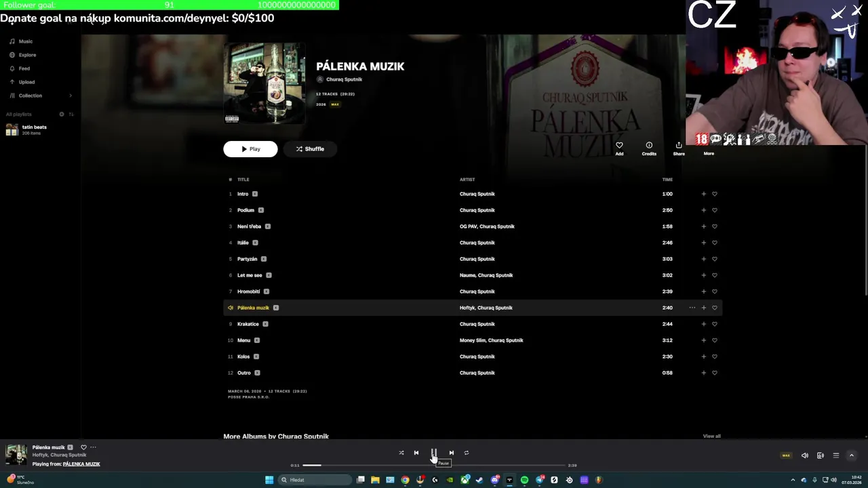Select the Partyzán track
Screen dimensions: 868x488
(x=247, y=259)
